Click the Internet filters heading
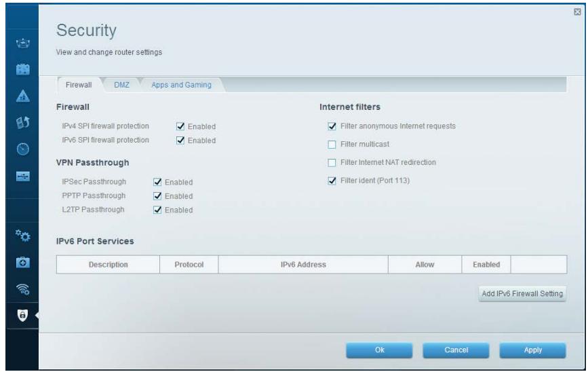 [350, 107]
